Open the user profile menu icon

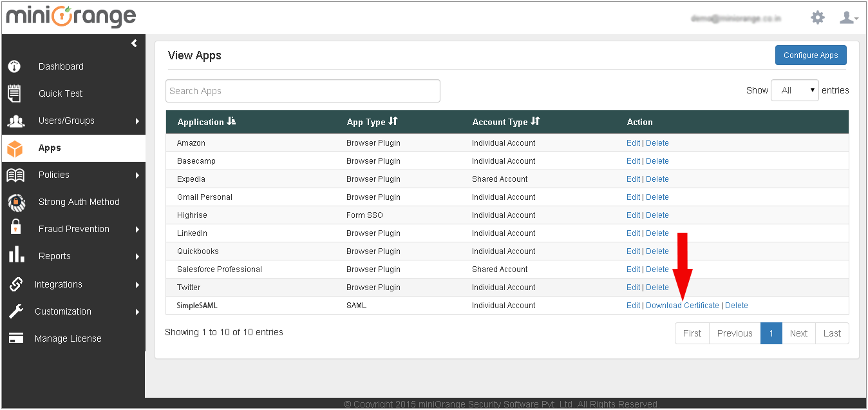[849, 17]
